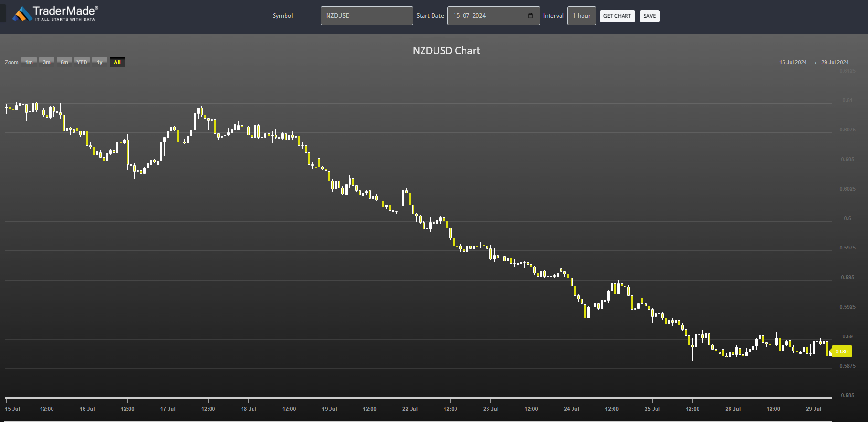Screen dimensions: 868x422
Task: Select the 1y zoom range
Action: tap(100, 62)
